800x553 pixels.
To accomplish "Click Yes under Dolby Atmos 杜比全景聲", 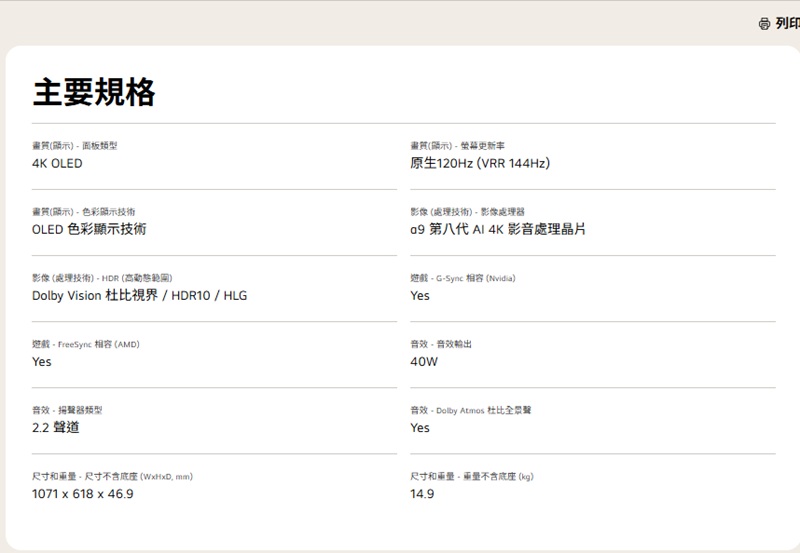I will [x=420, y=427].
